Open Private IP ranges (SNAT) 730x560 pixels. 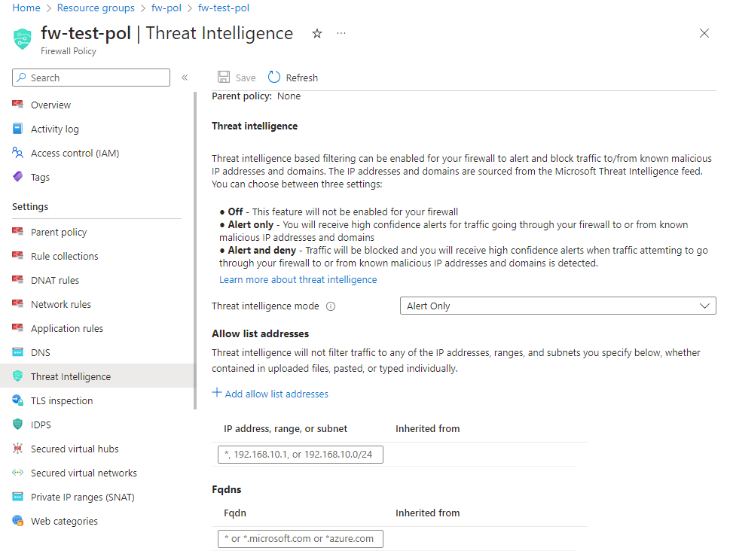[83, 498]
